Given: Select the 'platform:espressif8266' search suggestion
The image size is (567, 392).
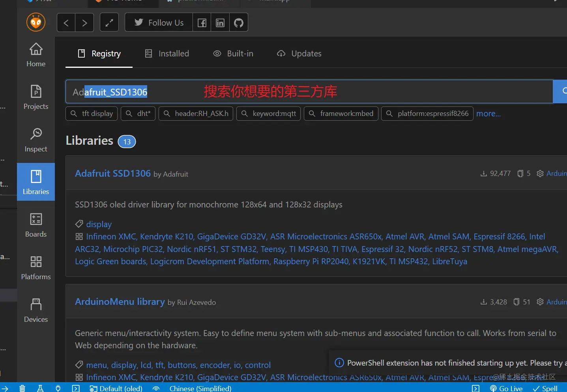Looking at the screenshot, I should point(427,114).
